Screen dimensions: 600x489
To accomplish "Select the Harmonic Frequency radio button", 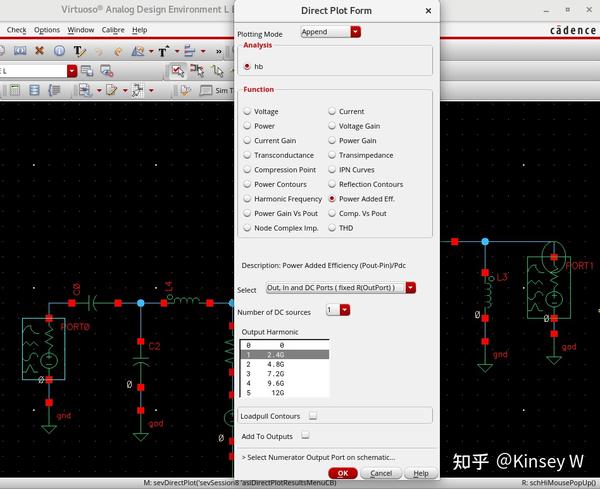I will (247, 199).
